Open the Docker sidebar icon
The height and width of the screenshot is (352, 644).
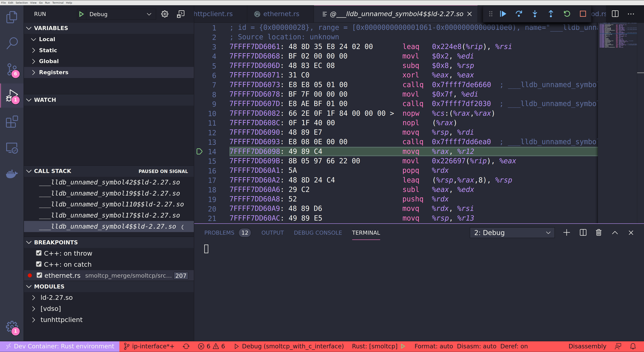click(x=12, y=174)
